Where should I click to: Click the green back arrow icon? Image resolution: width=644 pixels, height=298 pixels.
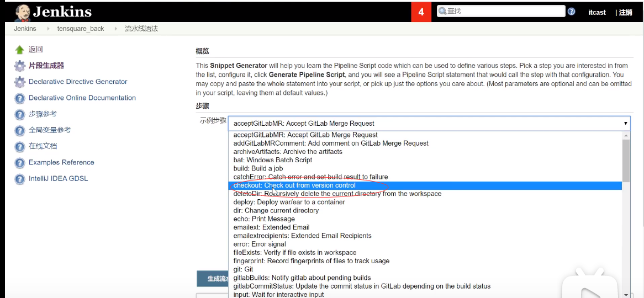[19, 50]
